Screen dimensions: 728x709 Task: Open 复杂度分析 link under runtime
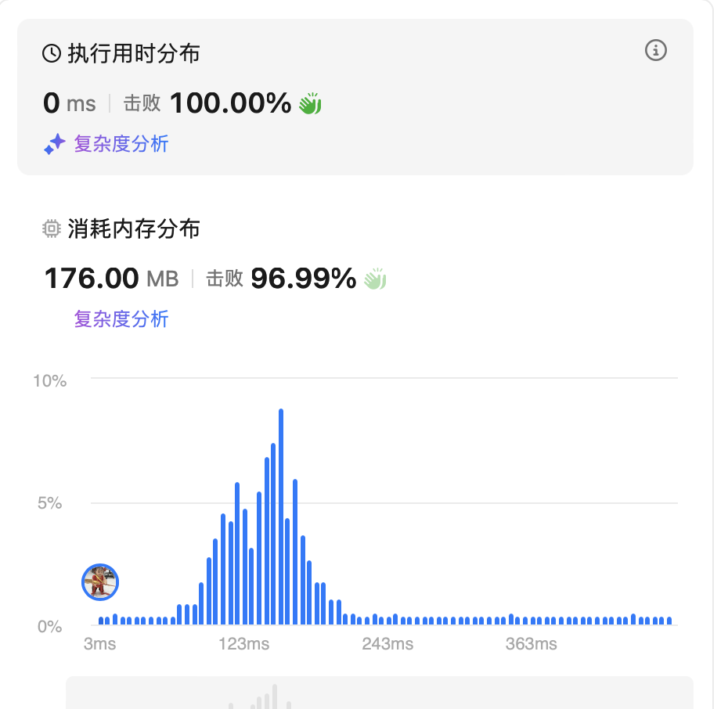point(121,144)
